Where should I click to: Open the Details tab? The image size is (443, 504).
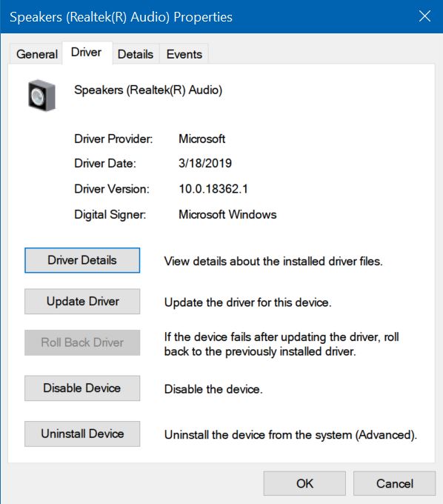tap(136, 54)
